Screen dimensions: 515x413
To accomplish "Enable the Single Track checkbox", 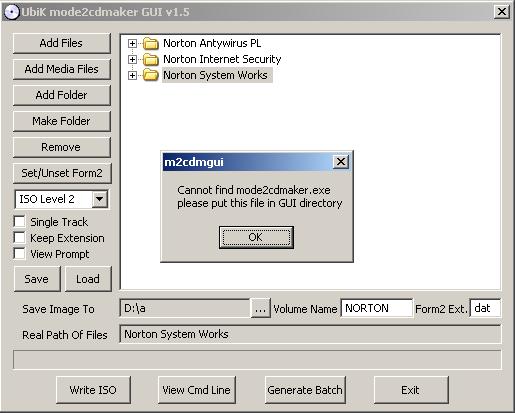I will [x=19, y=222].
